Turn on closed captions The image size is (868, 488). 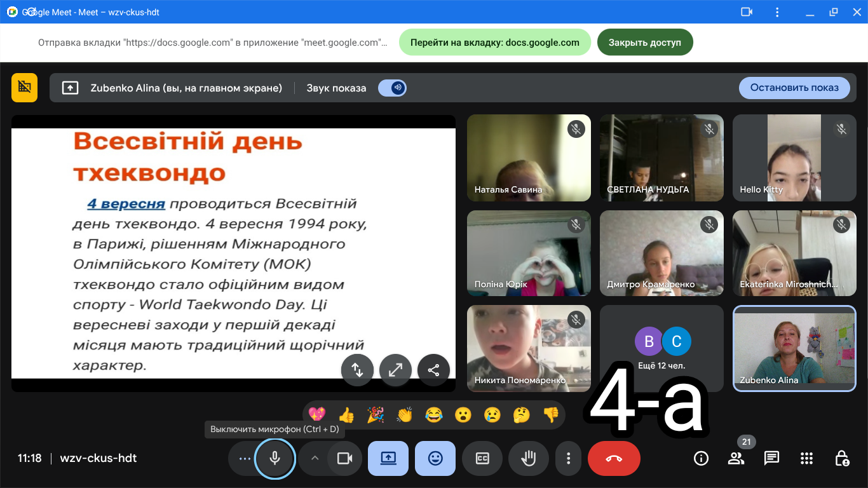pyautogui.click(x=482, y=458)
